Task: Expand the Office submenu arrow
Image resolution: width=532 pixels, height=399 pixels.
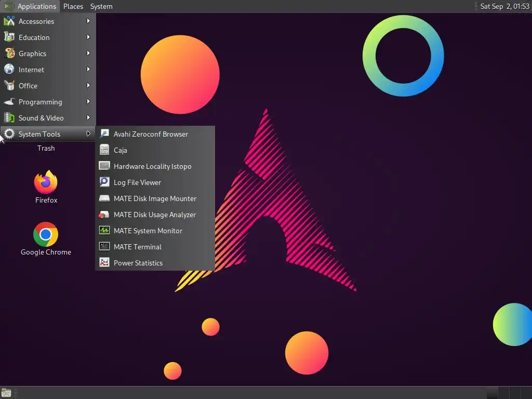Action: point(88,86)
